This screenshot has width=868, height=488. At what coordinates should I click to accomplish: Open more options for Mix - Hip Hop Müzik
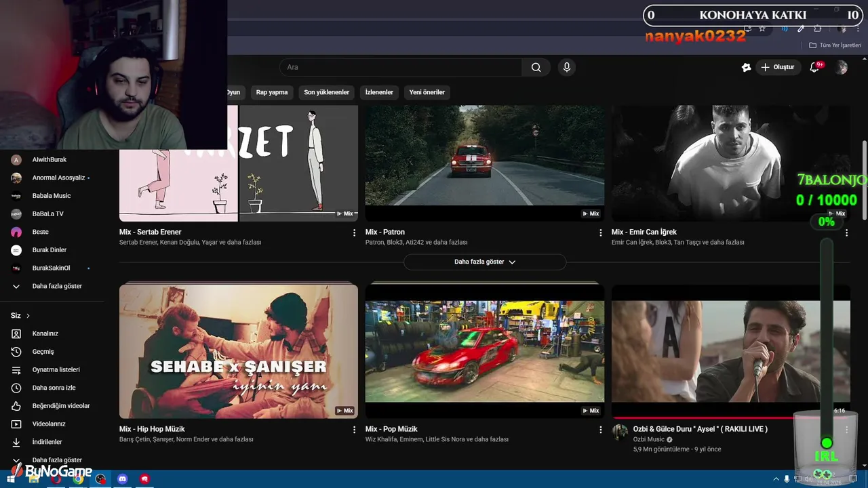(354, 430)
